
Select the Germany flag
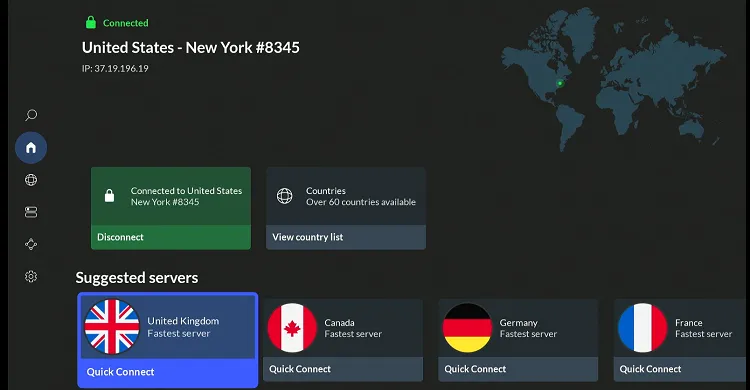(467, 328)
